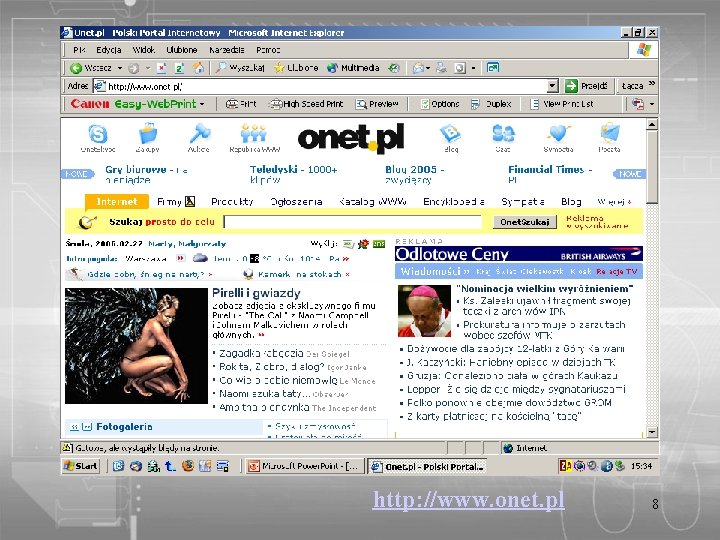Click Duplex in Canon toolbar
The width and height of the screenshot is (720, 540).
pyautogui.click(x=491, y=104)
